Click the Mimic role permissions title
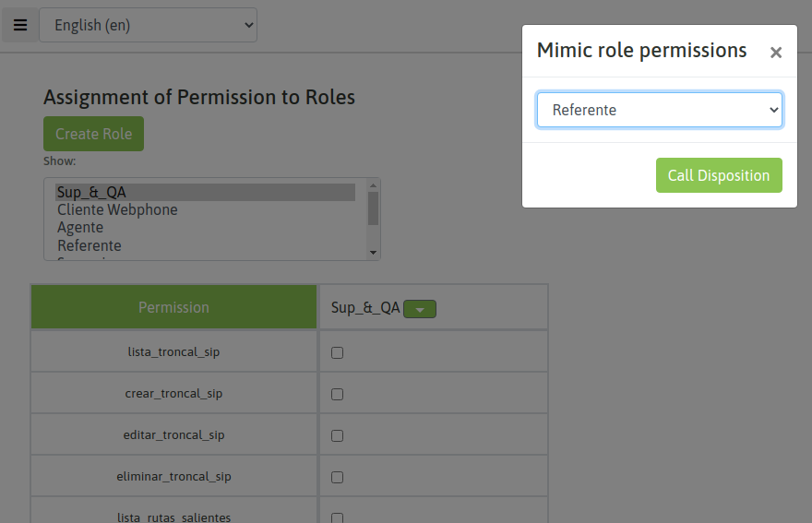Viewport: 812px width, 523px height. coord(641,51)
